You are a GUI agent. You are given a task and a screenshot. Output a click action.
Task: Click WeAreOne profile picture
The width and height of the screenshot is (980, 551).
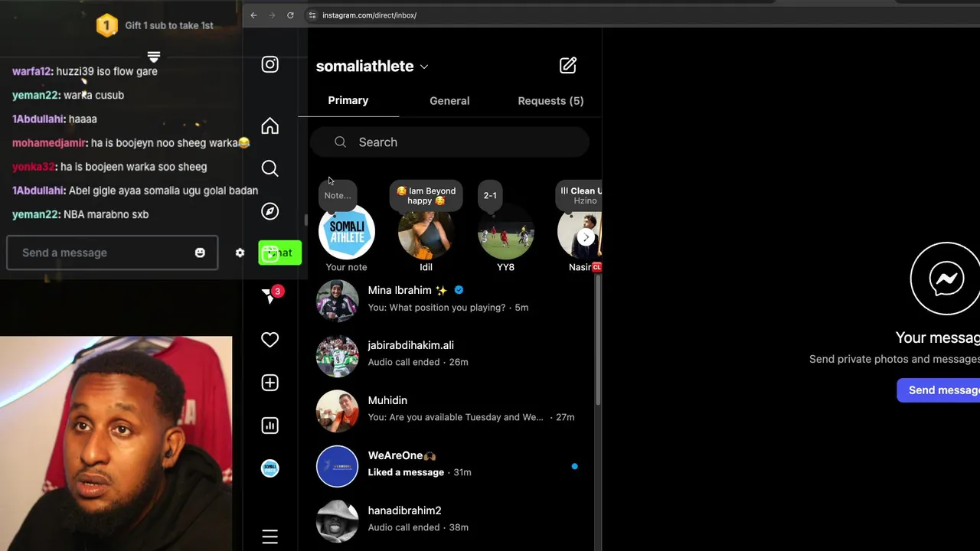click(x=337, y=466)
